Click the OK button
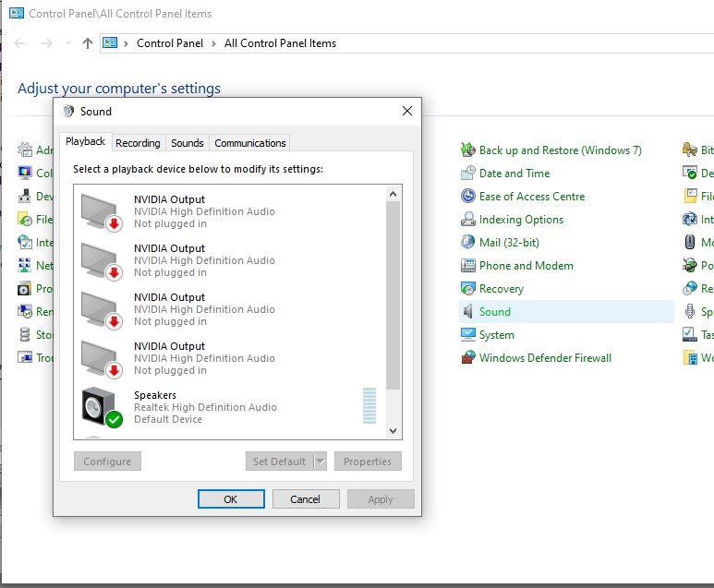The image size is (714, 588). coord(231,499)
